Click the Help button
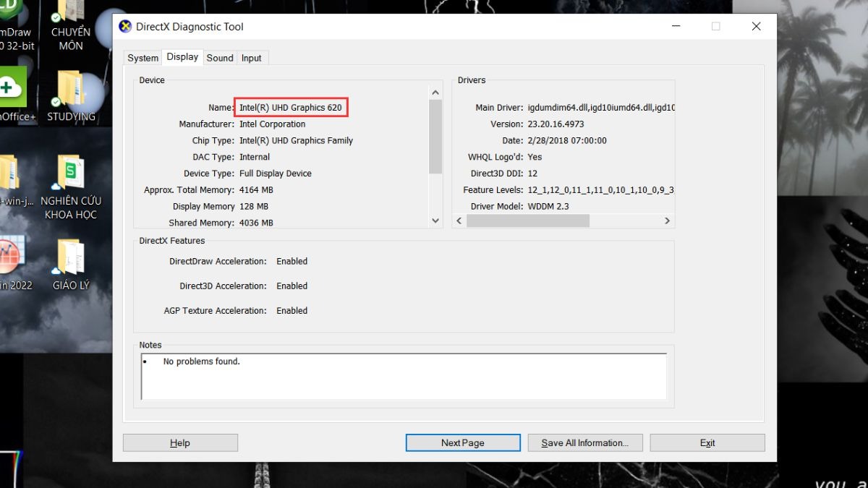The image size is (868, 488). (180, 442)
